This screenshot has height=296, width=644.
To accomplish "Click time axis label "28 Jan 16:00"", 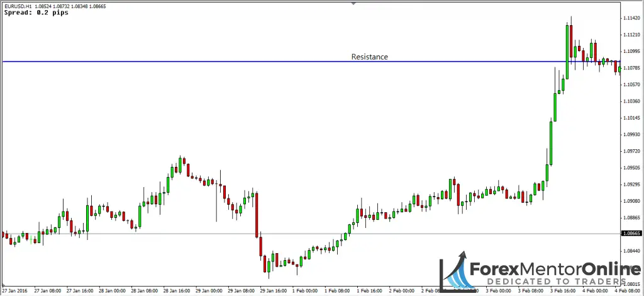I will [177, 291].
